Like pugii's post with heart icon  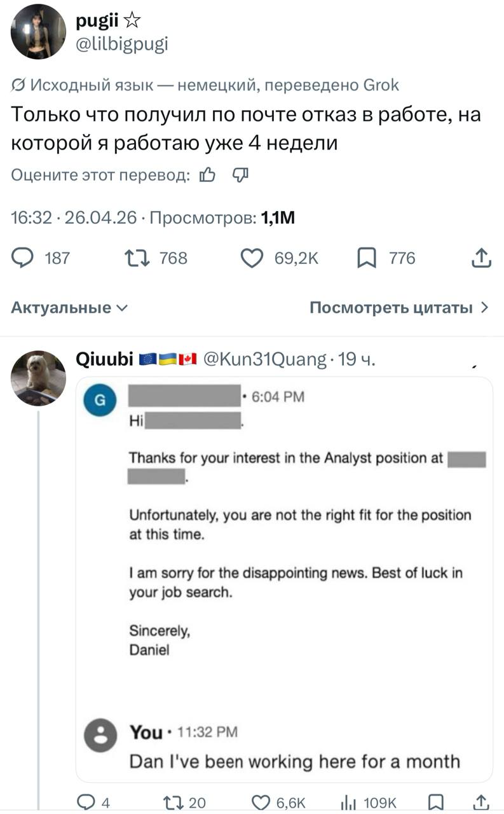[252, 258]
